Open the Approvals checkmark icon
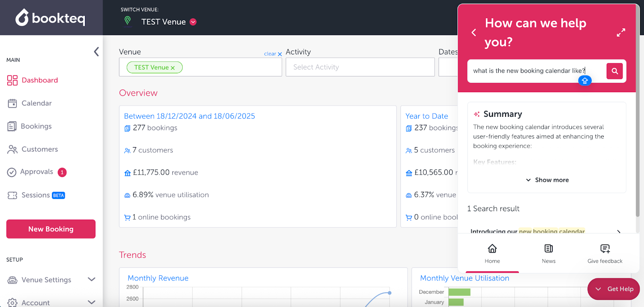This screenshot has width=644, height=307. pos(12,172)
